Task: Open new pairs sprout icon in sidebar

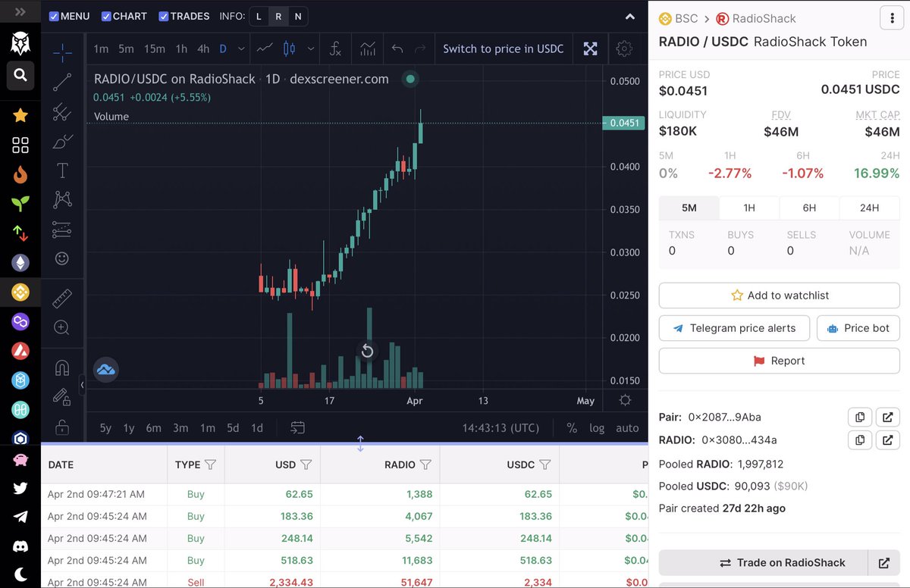Action: click(20, 203)
